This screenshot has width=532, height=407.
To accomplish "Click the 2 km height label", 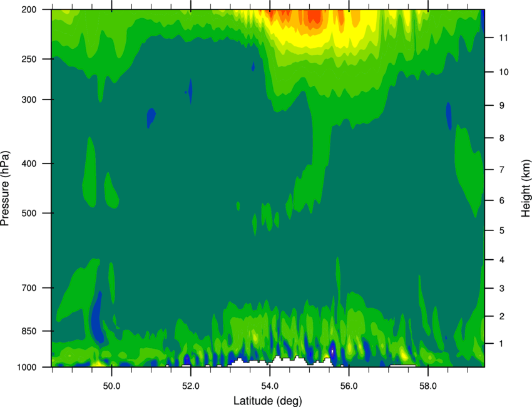I will point(502,316).
